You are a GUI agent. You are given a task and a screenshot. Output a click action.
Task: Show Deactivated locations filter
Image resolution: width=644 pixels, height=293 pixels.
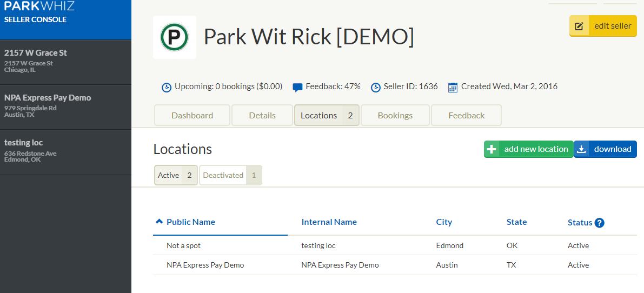[x=231, y=175]
